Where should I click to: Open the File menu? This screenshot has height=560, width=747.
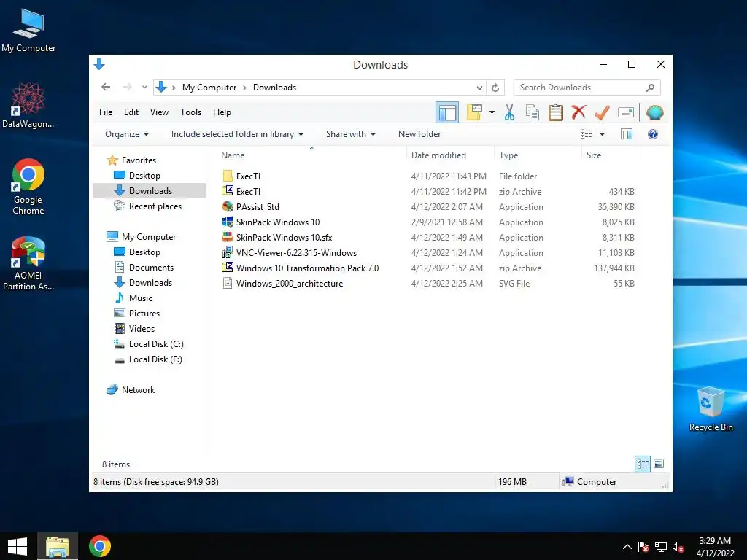[106, 112]
